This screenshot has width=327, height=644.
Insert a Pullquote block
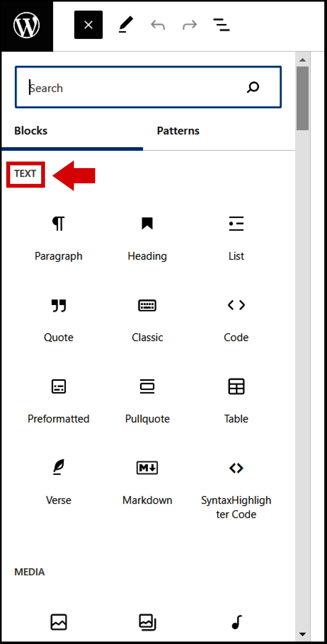(x=147, y=400)
